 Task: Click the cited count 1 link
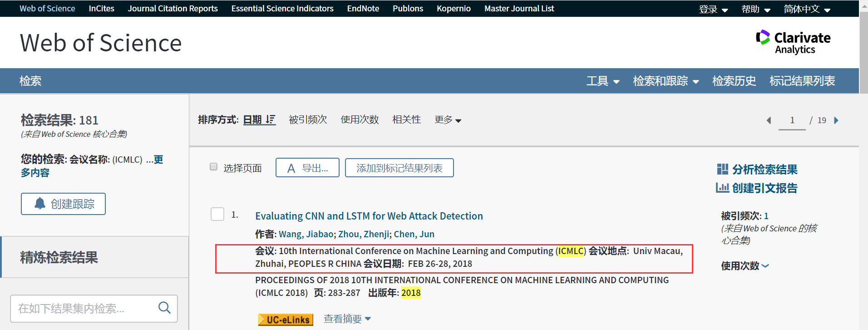pos(766,216)
